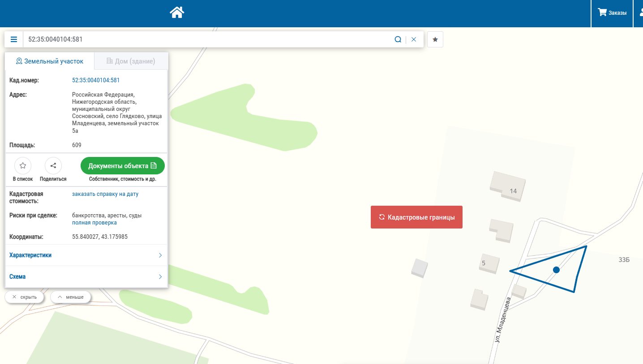Follow the заказать справку на дату link
The width and height of the screenshot is (643, 364).
pos(105,194)
